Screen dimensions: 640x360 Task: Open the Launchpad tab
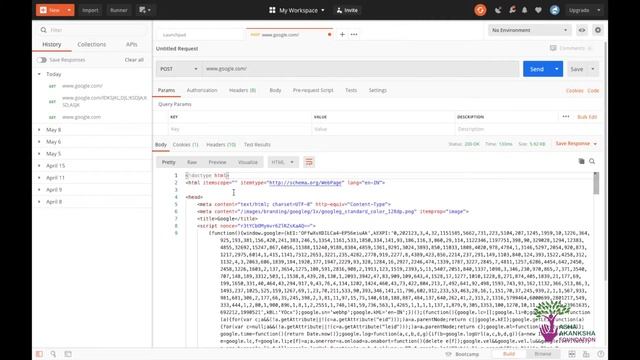point(175,35)
